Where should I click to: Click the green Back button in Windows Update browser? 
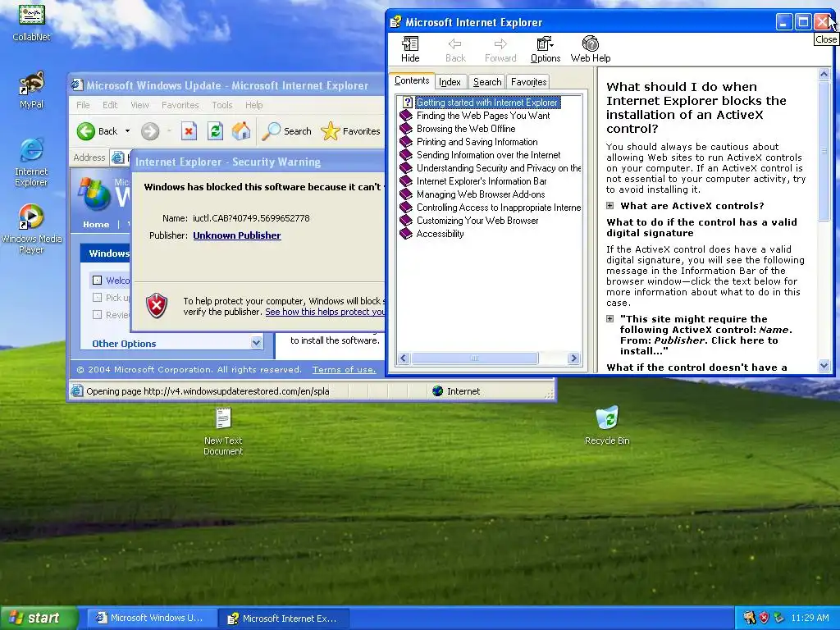(98, 131)
